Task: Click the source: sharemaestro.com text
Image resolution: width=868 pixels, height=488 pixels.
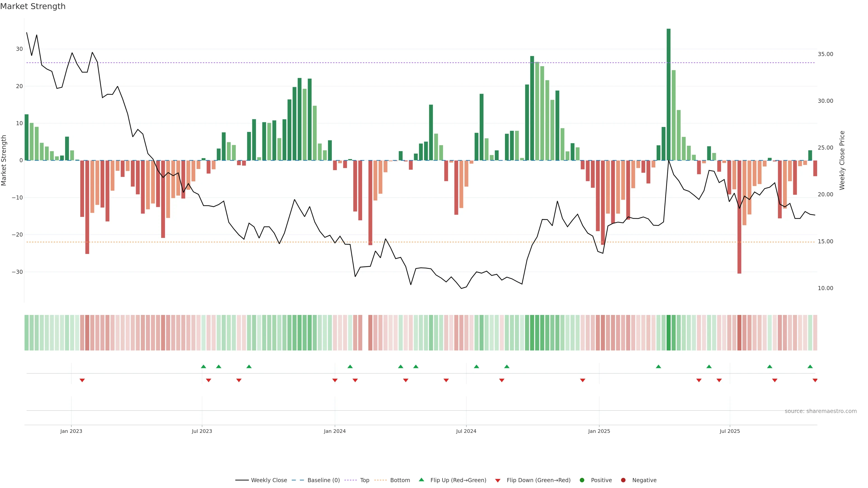Action: (821, 411)
